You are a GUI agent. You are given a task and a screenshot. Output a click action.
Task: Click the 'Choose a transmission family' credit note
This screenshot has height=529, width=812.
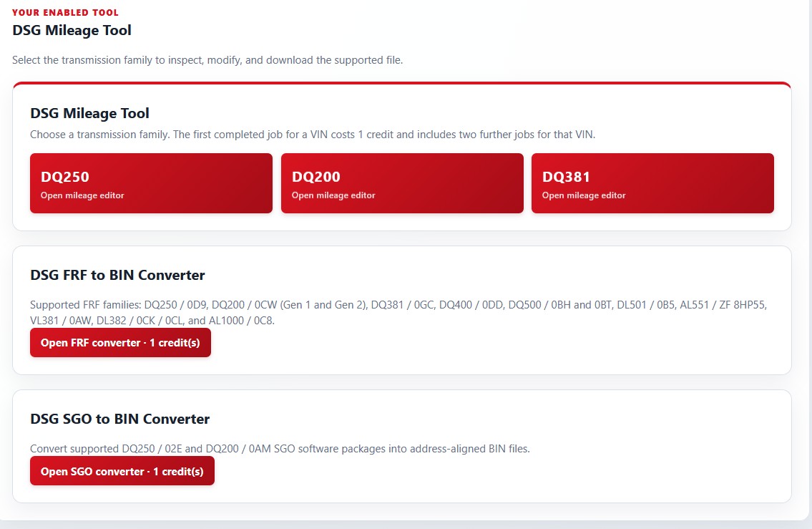click(313, 135)
